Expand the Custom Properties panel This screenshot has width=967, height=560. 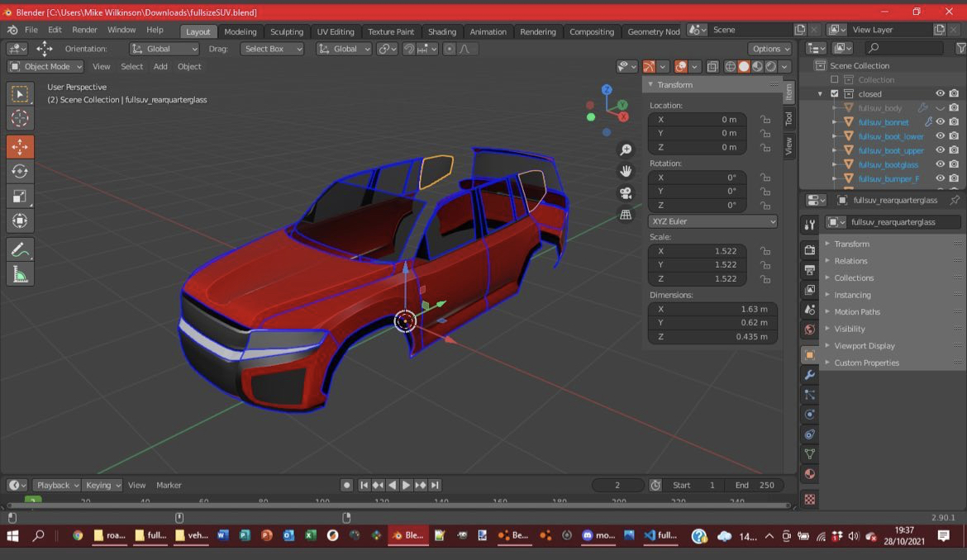(x=866, y=363)
